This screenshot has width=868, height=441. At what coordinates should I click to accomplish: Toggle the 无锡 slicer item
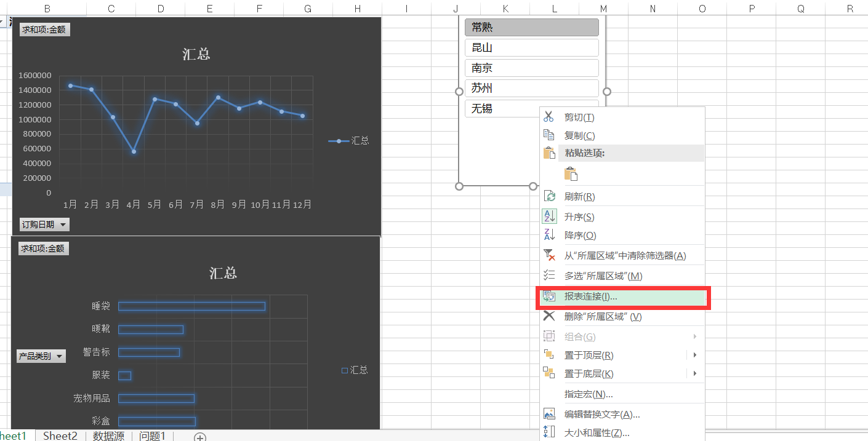pyautogui.click(x=492, y=108)
